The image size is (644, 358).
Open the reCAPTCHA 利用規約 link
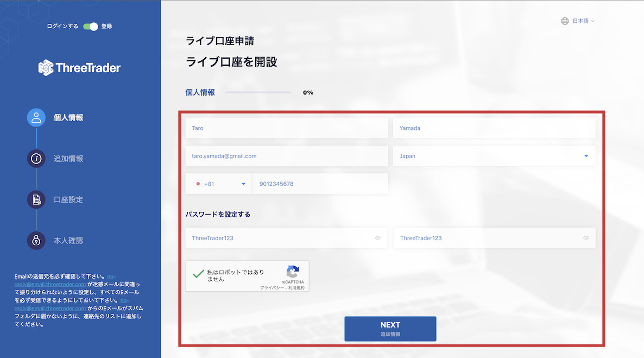click(x=296, y=288)
